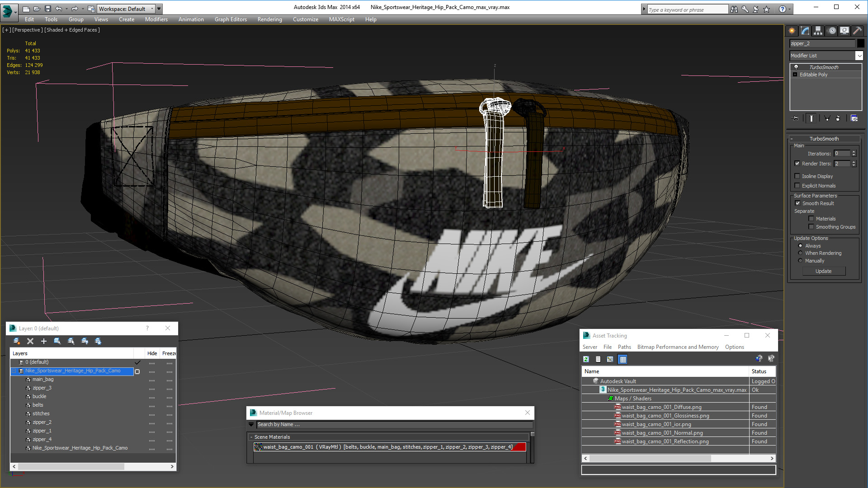
Task: Click Status column header in Asset Tracking
Action: (762, 371)
